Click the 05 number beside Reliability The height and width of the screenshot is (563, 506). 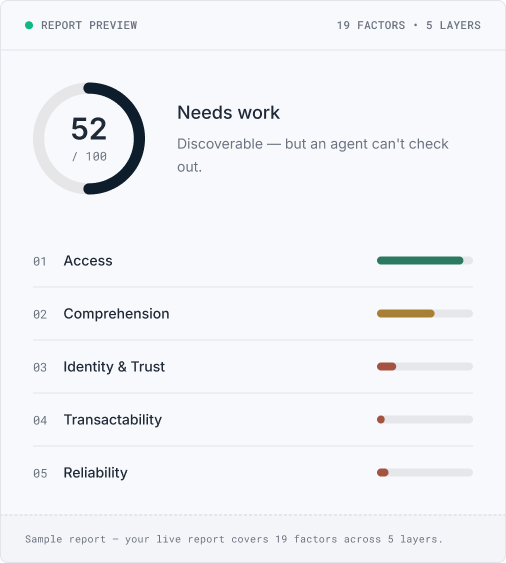coord(40,473)
